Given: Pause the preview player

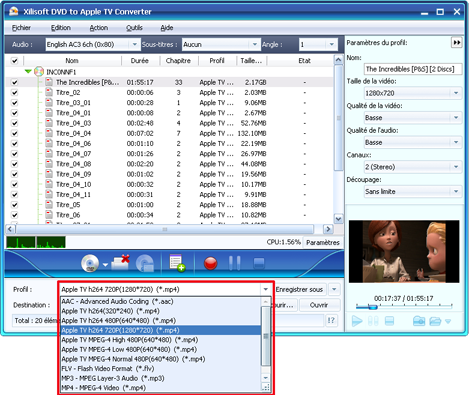Looking at the screenshot, I should pyautogui.click(x=373, y=321).
